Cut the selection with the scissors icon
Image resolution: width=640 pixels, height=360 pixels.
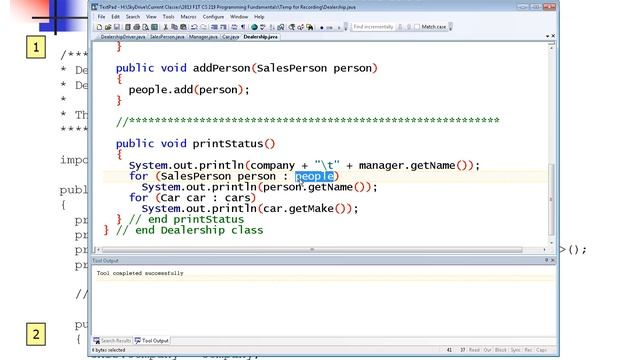(x=166, y=27)
